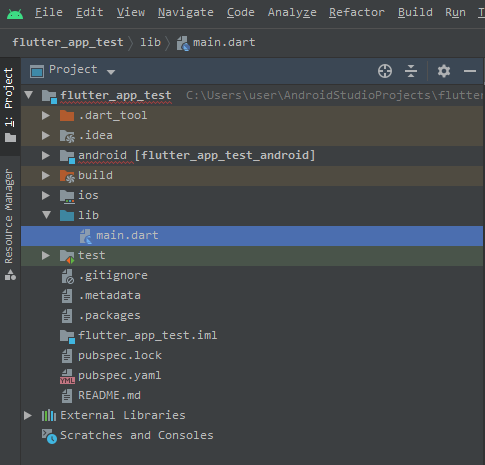Open the Navigate menu
The width and height of the screenshot is (485, 465).
186,12
